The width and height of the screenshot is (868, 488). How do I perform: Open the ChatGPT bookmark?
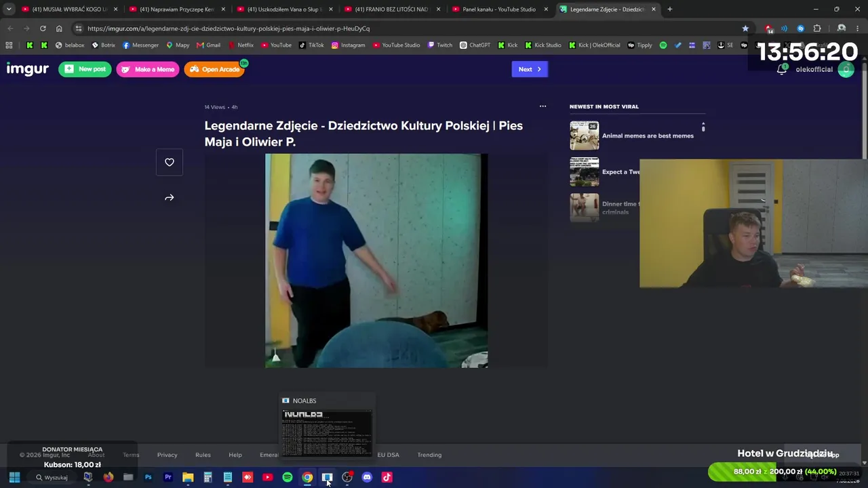(475, 45)
